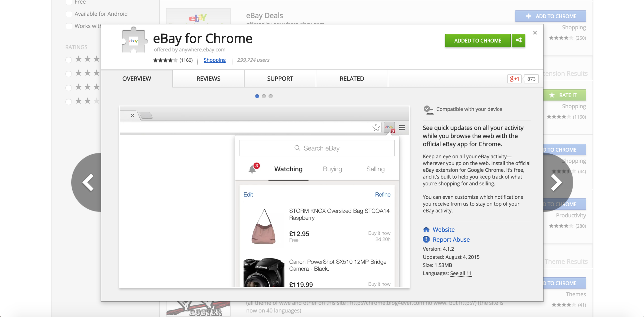Click the bookmark star in screenshot toolbar
644x317 pixels.
pyautogui.click(x=376, y=127)
